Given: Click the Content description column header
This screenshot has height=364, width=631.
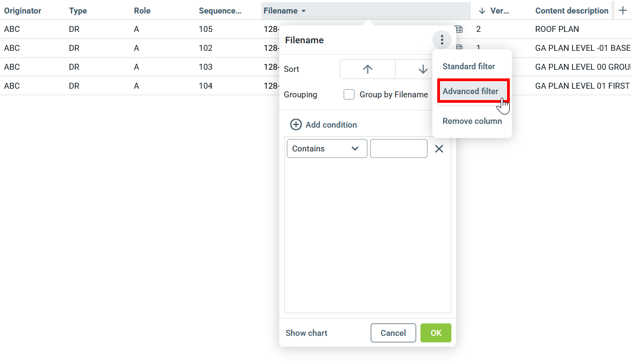Looking at the screenshot, I should 571,11.
